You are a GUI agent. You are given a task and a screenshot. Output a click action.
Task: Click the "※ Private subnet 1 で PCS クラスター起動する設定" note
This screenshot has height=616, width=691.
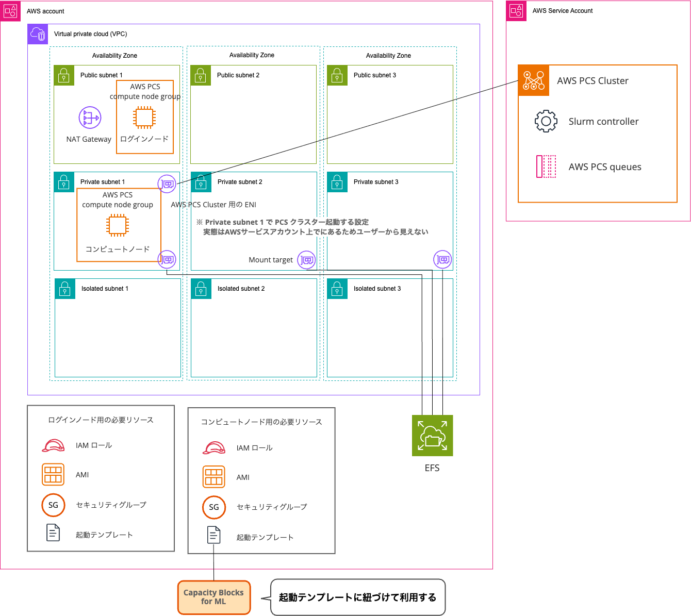283,222
